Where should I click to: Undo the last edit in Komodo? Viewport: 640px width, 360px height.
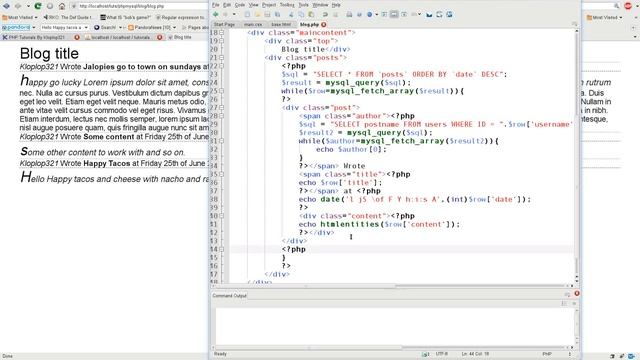coord(325,14)
